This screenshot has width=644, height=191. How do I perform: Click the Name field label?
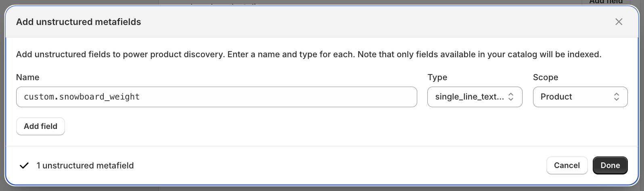pyautogui.click(x=27, y=77)
